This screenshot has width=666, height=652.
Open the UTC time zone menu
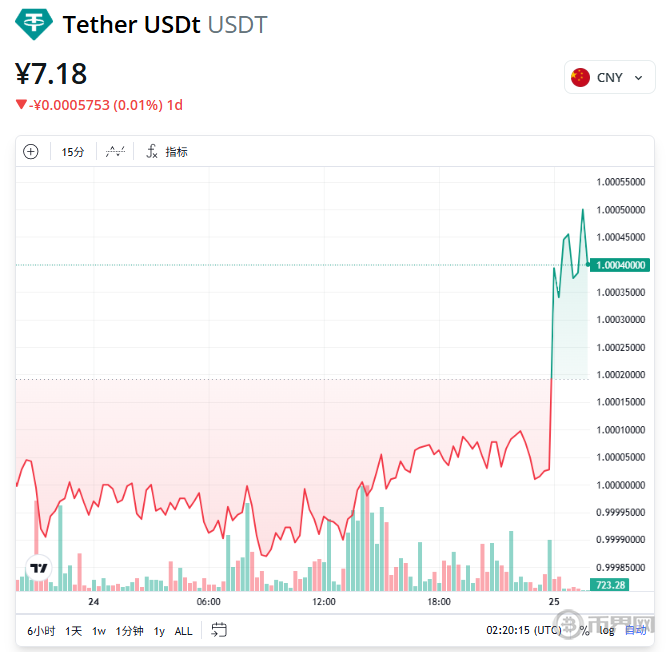tap(523, 630)
